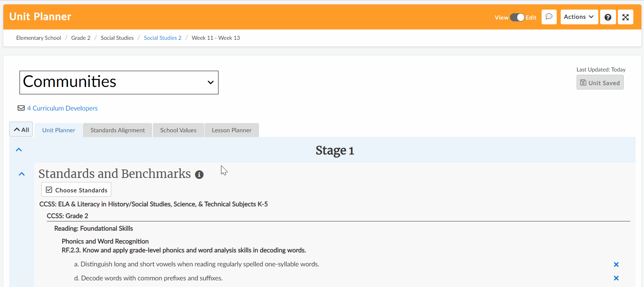Click the Elementary School breadcrumb
The width and height of the screenshot is (644, 287).
coord(39,38)
